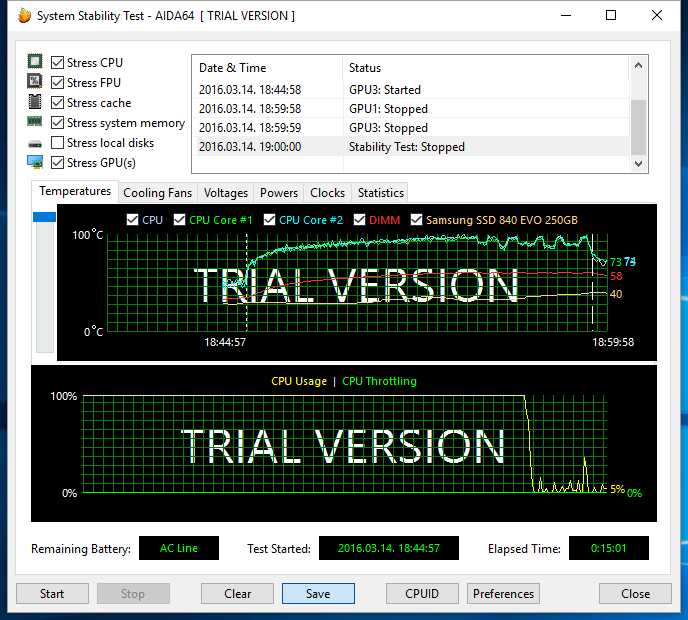Screen dimensions: 688x620
Task: Click the cache chip icon beside Stress cache
Action: tap(35, 101)
